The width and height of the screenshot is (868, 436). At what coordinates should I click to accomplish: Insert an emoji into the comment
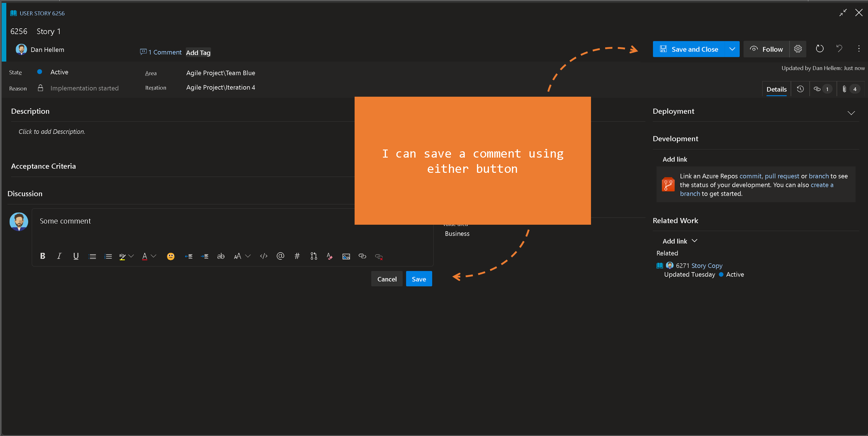[171, 256]
